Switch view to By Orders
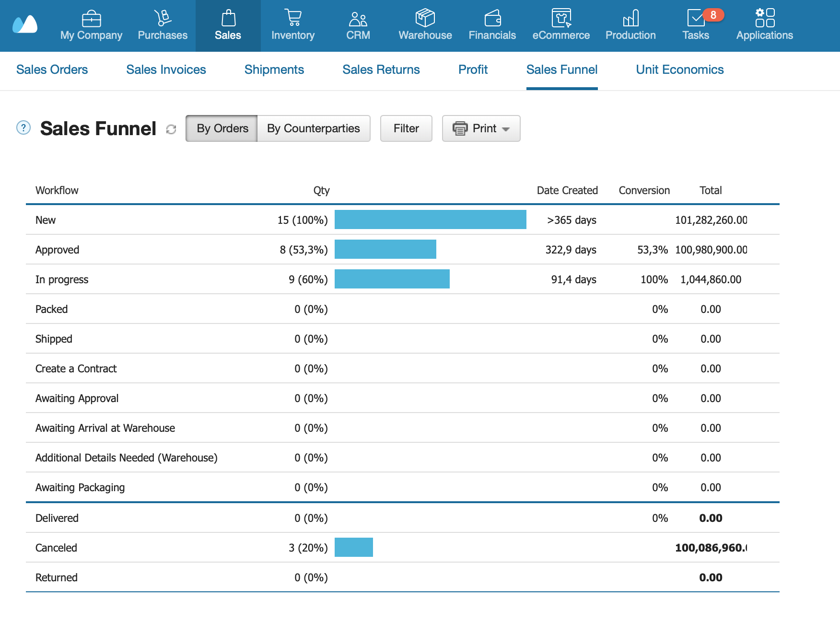 coord(222,128)
